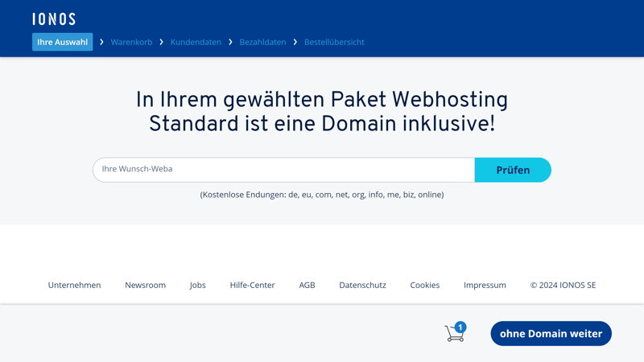Open the Cookies footer link
The image size is (644, 362).
[x=424, y=285]
